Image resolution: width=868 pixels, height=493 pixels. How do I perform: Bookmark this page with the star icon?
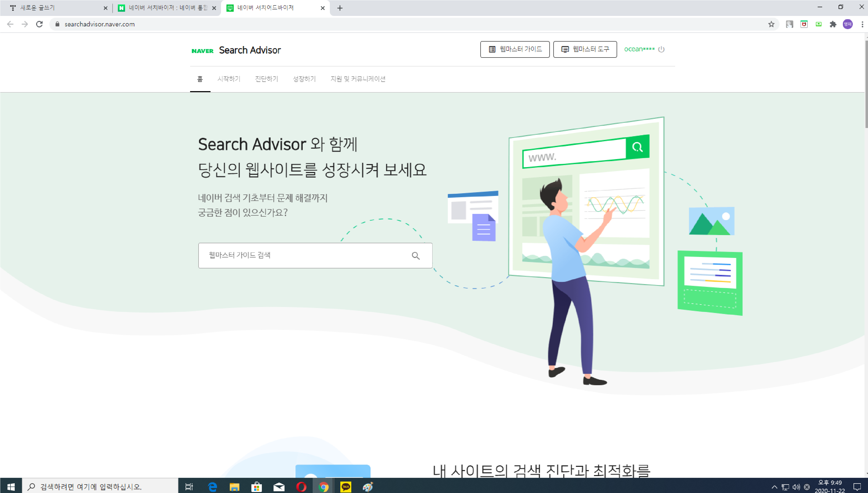click(771, 24)
